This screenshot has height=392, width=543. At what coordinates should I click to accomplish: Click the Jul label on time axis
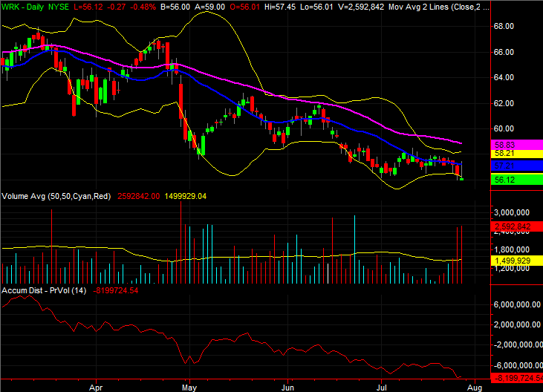tap(383, 387)
